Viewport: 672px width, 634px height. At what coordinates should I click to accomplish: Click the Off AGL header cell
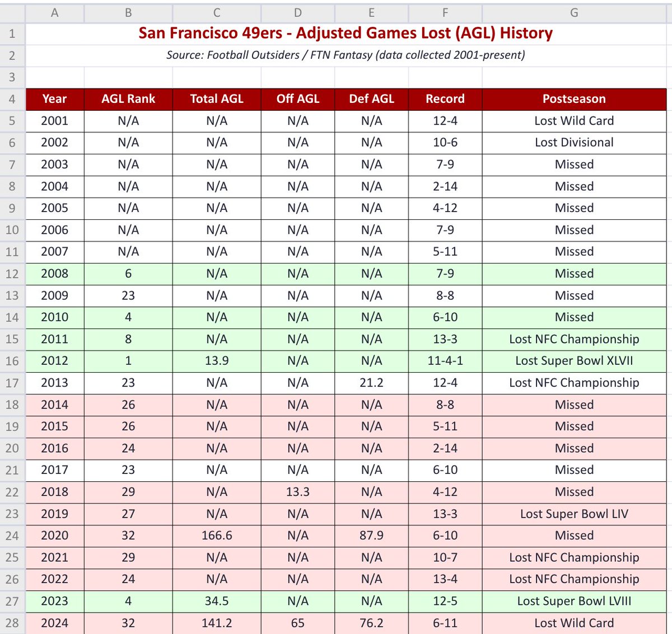(x=298, y=99)
